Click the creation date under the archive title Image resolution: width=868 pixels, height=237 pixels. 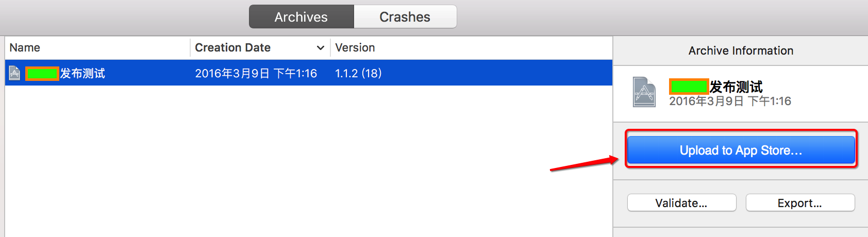(x=730, y=101)
